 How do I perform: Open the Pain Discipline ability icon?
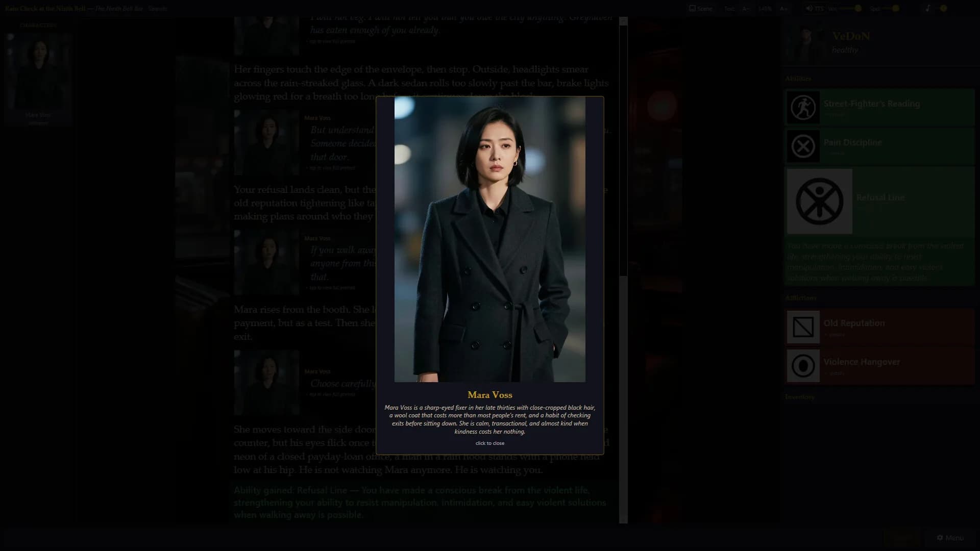803,146
